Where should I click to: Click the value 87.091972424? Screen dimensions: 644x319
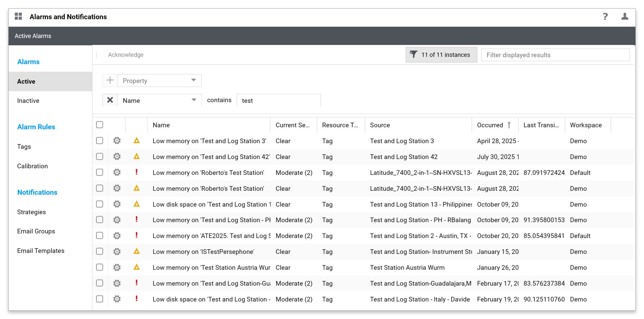(544, 173)
